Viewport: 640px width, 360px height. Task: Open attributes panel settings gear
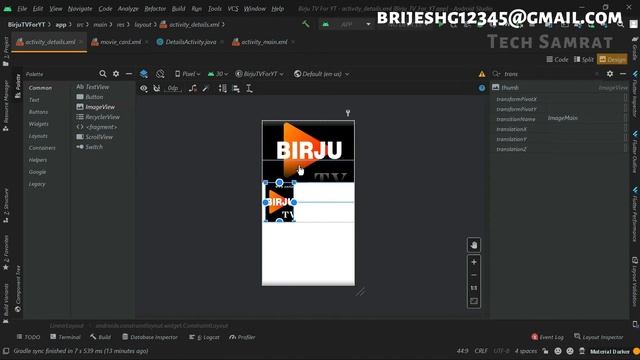[x=610, y=74]
